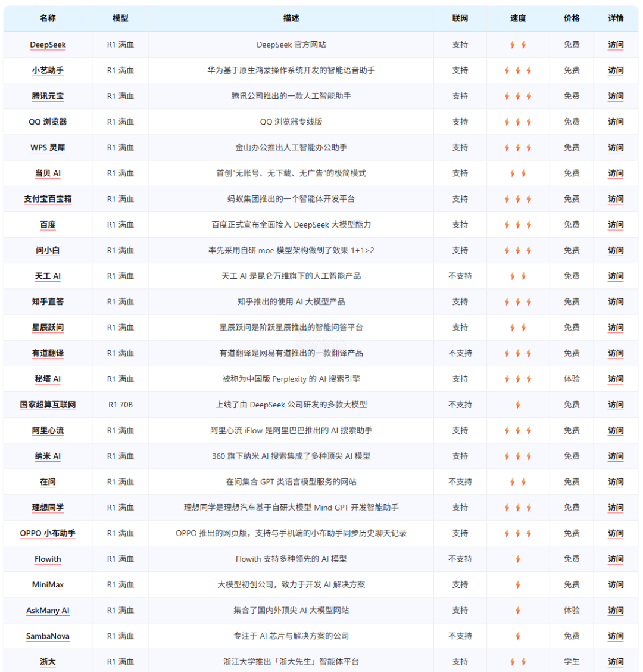Image resolution: width=643 pixels, height=672 pixels.
Task: Click the 速度 column header
Action: 518,18
